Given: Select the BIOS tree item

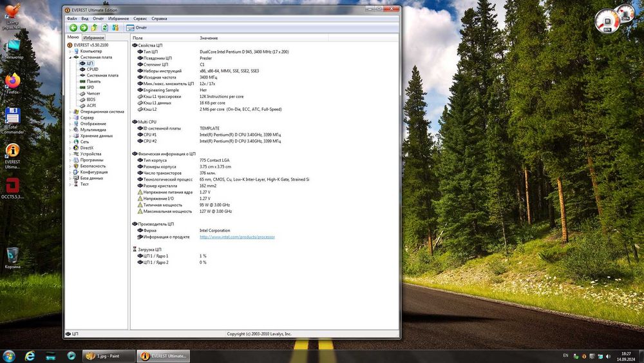Looking at the screenshot, I should [x=91, y=99].
